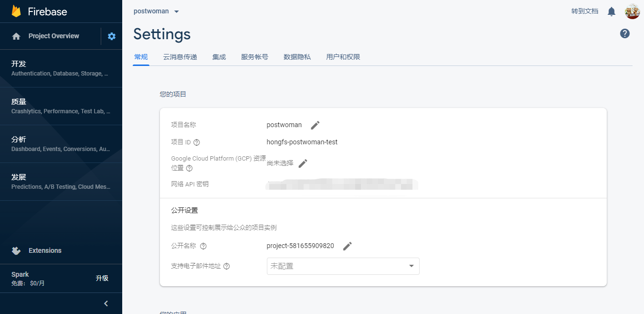Click the 尚未选择 location value
The width and height of the screenshot is (644, 314).
(x=280, y=163)
